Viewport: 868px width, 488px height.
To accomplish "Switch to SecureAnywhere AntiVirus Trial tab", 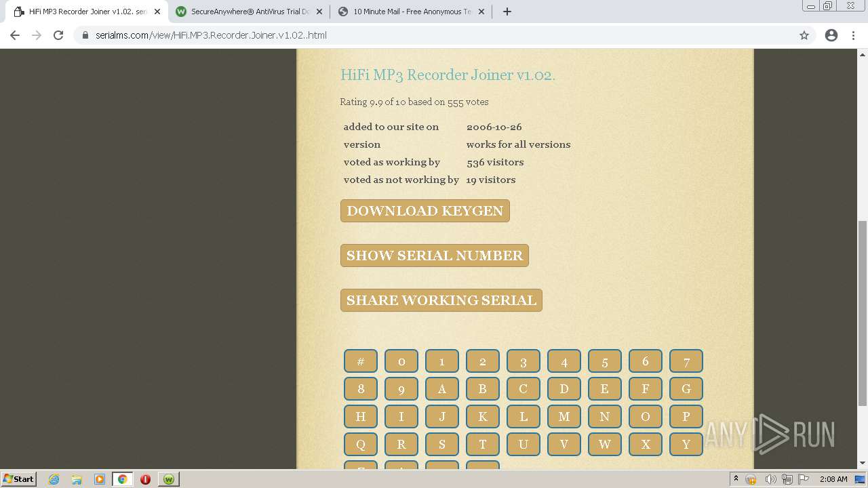I will [250, 12].
